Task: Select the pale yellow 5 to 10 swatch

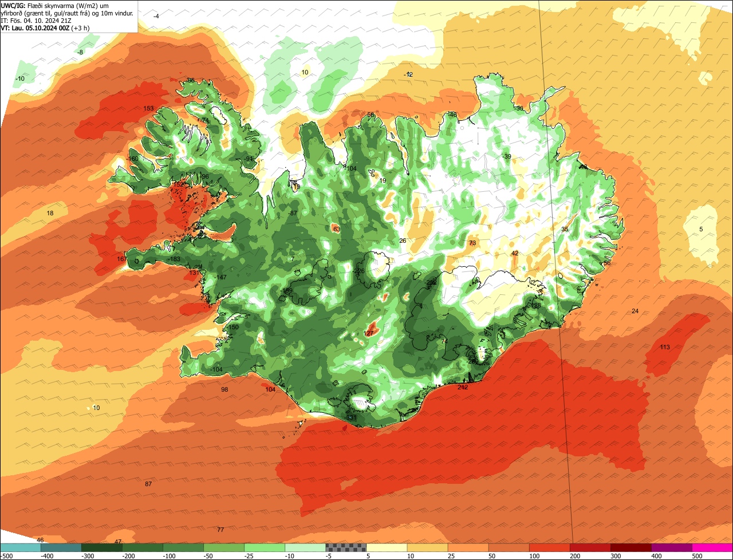Action: coord(387,548)
